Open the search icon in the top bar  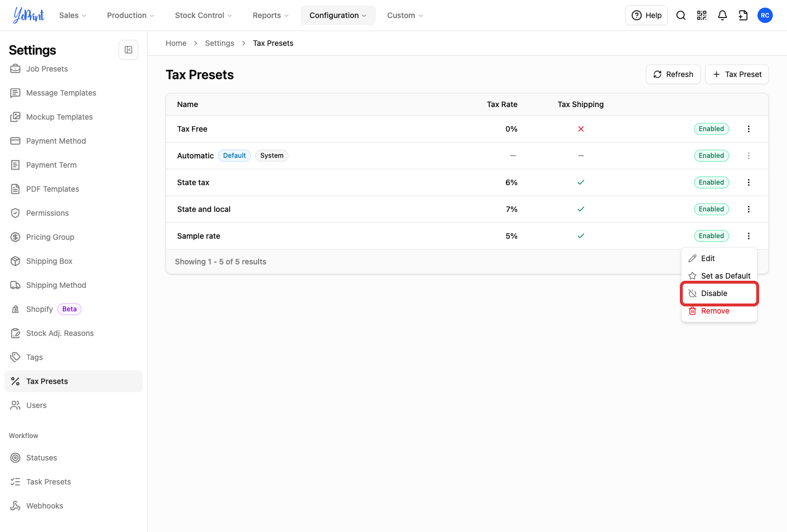[681, 15]
